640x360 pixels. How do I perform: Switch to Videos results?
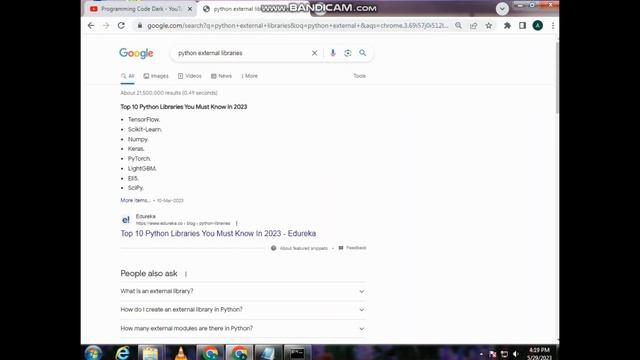pyautogui.click(x=190, y=76)
